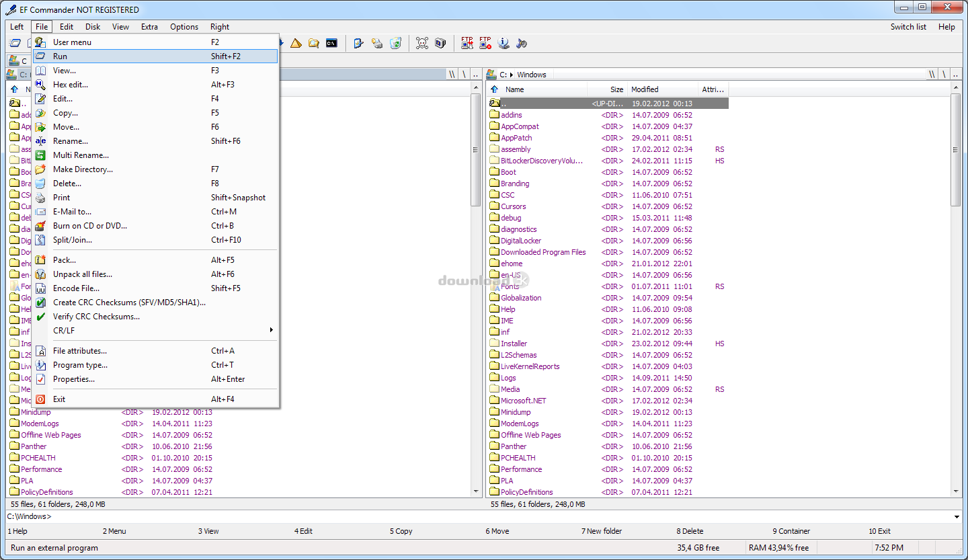The height and width of the screenshot is (560, 968).
Task: Click the right panel Attri... column header
Action: [x=713, y=89]
